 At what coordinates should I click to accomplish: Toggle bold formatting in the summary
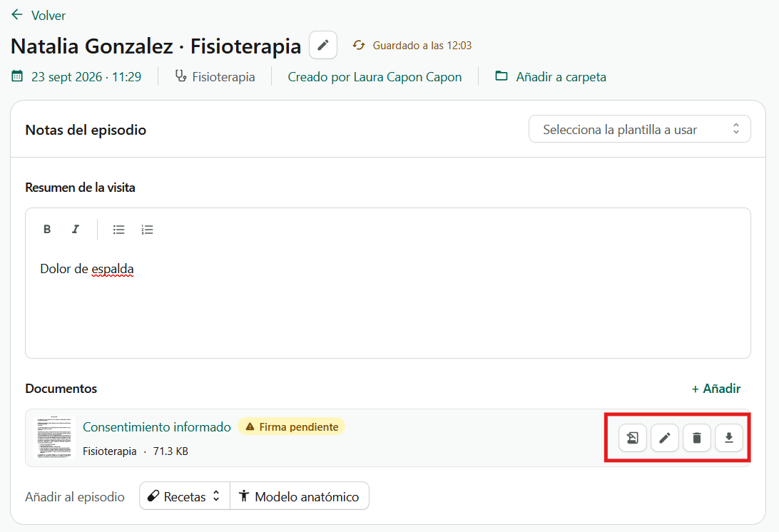(47, 229)
